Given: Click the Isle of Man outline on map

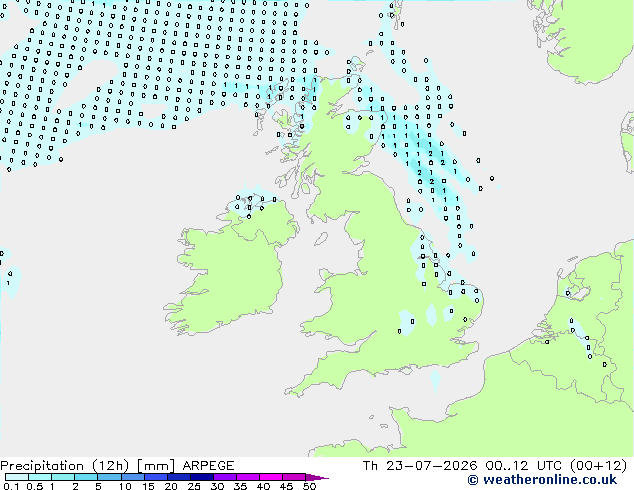Looking at the screenshot, I should tap(321, 239).
